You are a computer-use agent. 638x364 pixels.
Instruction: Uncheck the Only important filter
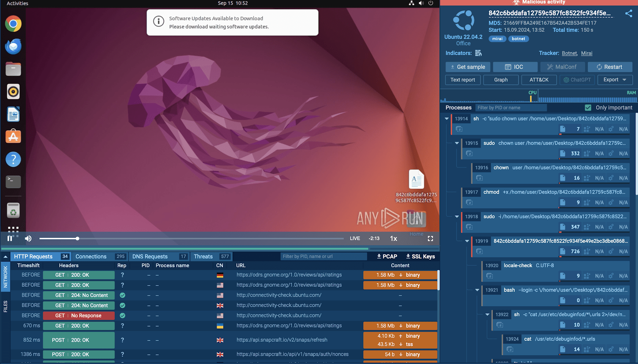coord(588,107)
